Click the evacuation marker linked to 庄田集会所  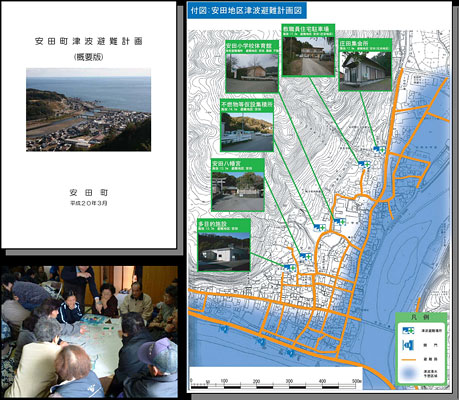click(x=379, y=150)
